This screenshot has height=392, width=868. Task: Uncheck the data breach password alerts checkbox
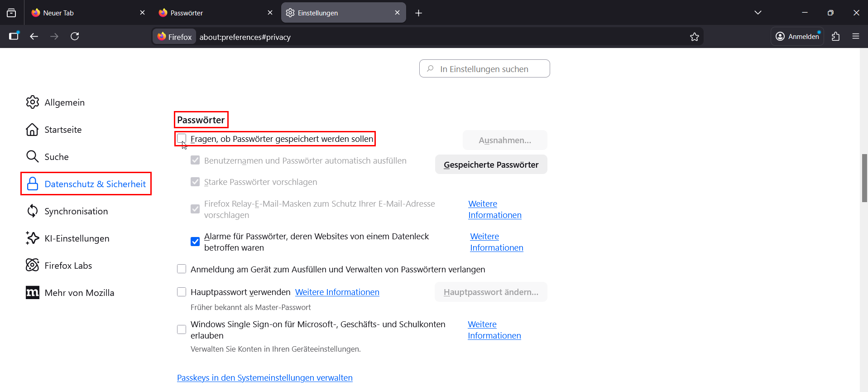[x=195, y=242]
